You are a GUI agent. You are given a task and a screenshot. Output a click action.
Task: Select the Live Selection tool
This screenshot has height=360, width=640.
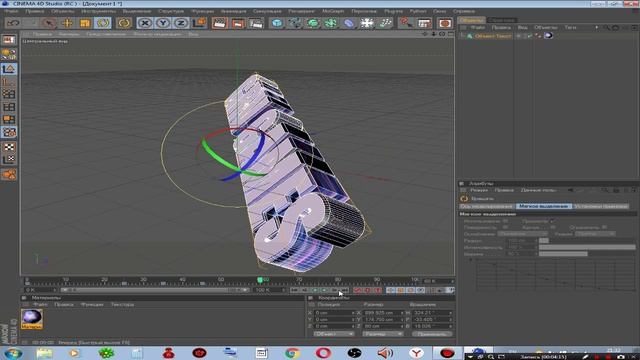49,23
